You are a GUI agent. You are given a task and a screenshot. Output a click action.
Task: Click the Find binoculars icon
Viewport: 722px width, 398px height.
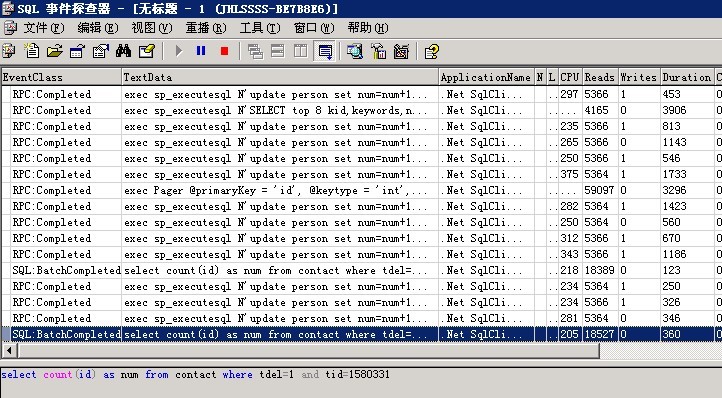click(x=123, y=51)
